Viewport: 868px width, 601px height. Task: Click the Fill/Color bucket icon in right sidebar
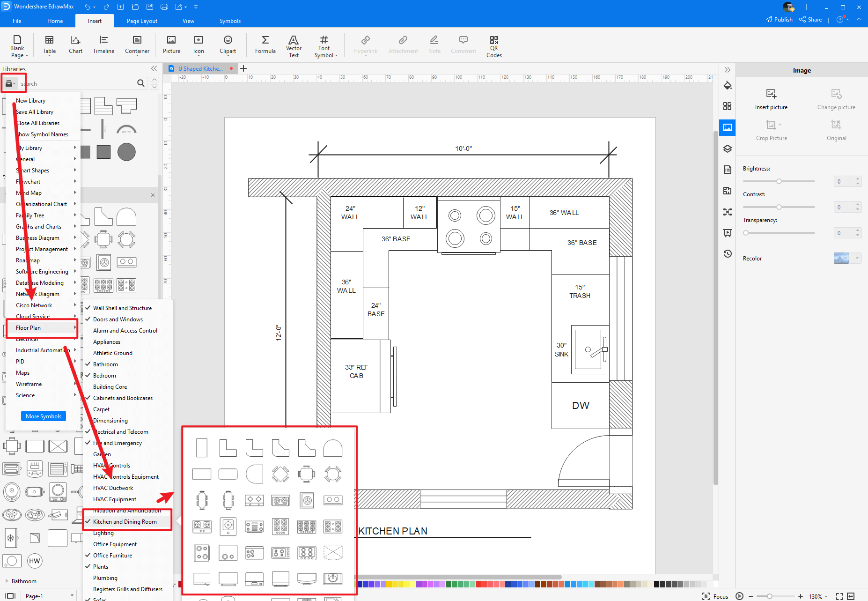[x=728, y=86]
